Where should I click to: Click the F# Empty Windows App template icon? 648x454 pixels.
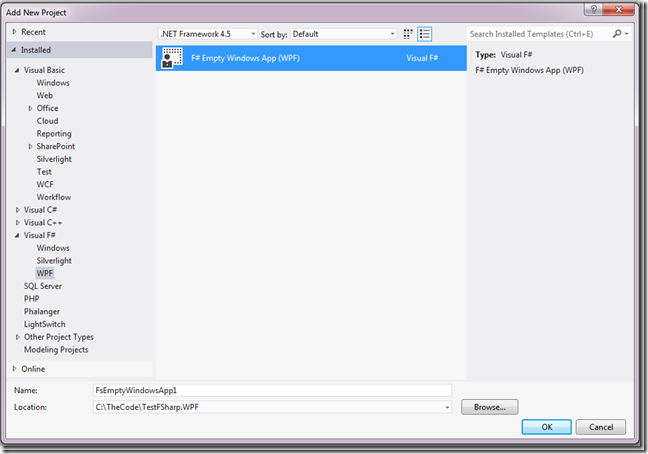172,58
